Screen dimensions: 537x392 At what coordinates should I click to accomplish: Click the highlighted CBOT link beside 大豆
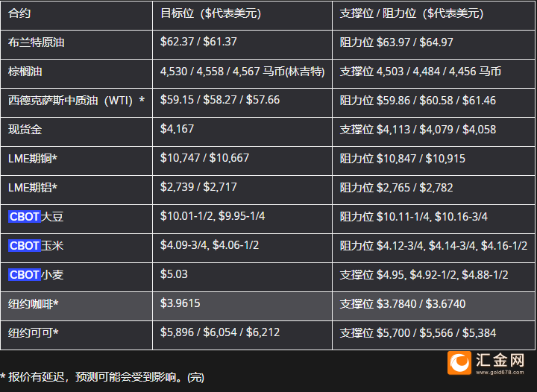pyautogui.click(x=25, y=217)
